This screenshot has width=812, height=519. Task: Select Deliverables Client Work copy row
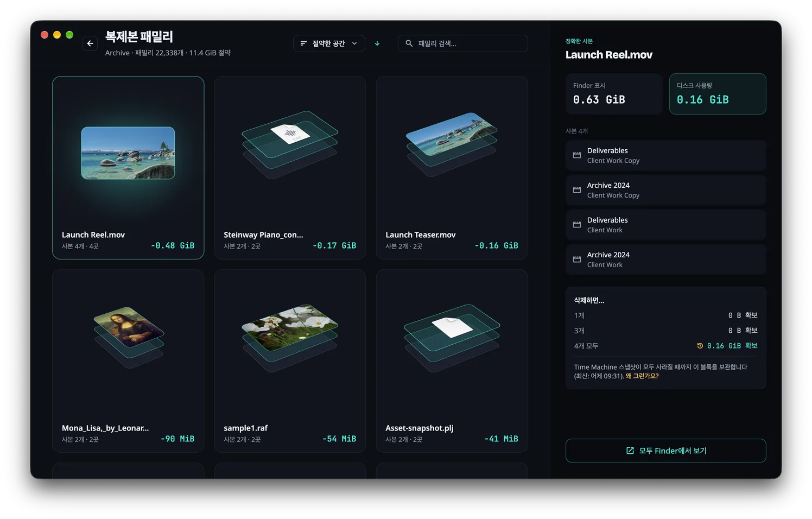666,155
